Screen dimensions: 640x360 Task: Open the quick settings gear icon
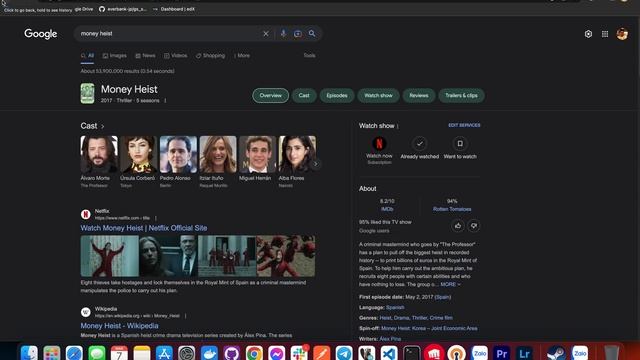588,34
